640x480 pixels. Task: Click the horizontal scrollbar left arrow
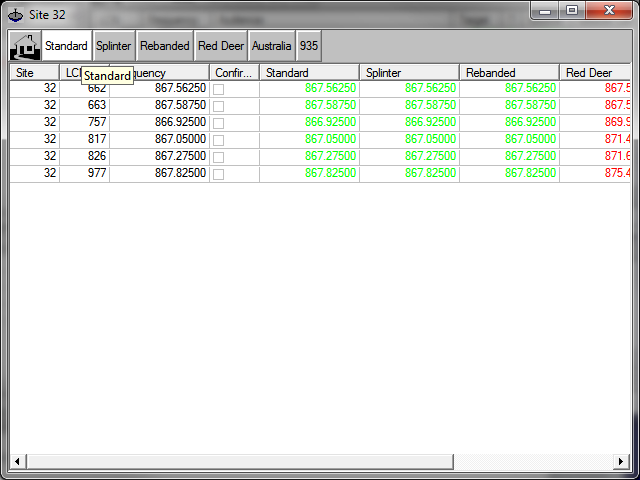coord(17,461)
